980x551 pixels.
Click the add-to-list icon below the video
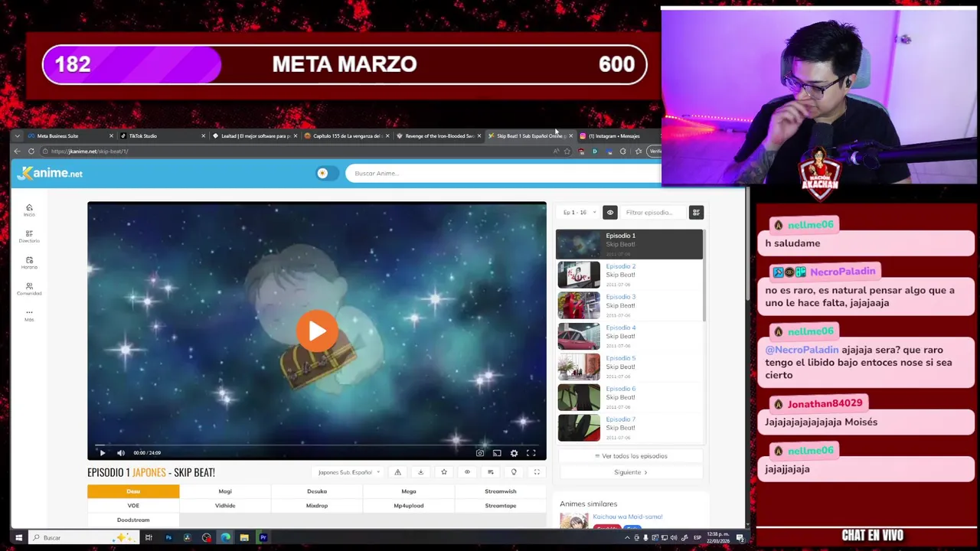[491, 472]
